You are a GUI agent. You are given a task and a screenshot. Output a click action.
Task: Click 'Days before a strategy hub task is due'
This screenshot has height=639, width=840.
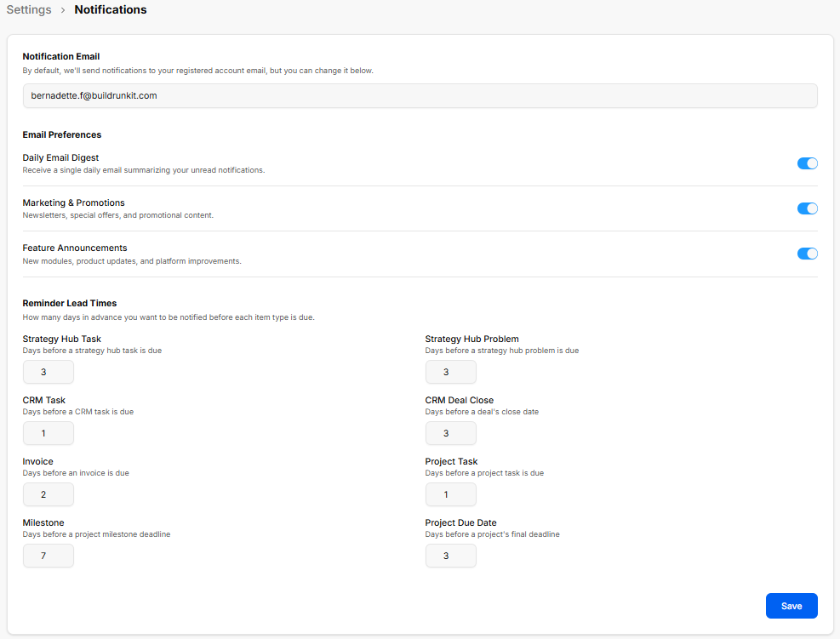pos(92,351)
